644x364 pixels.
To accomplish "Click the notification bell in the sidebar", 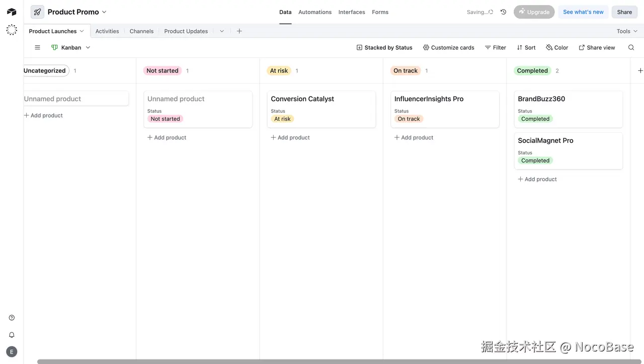I will [x=12, y=334].
